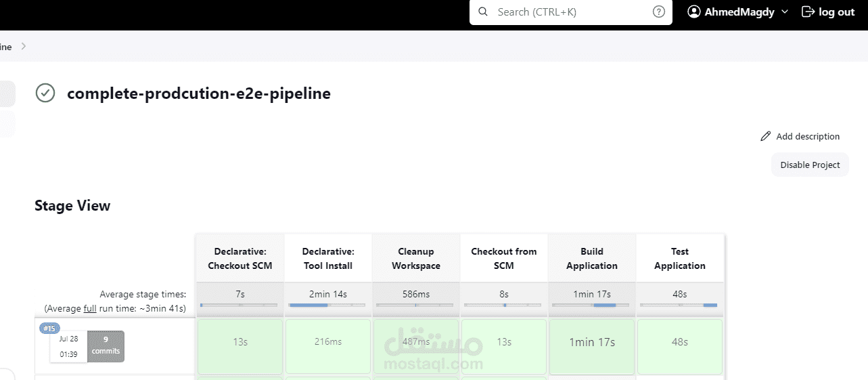Click the average 1min 17s progress bar

click(592, 305)
